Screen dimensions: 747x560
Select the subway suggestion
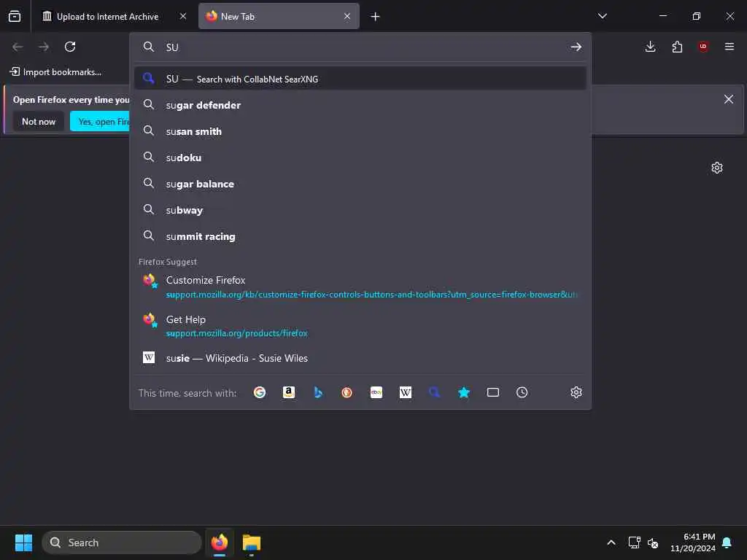click(360, 210)
